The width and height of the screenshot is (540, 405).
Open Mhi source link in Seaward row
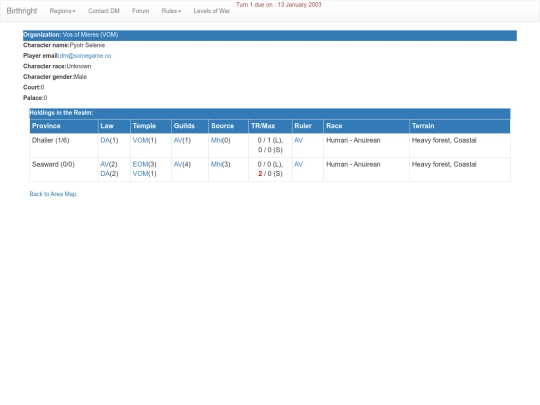click(x=217, y=165)
